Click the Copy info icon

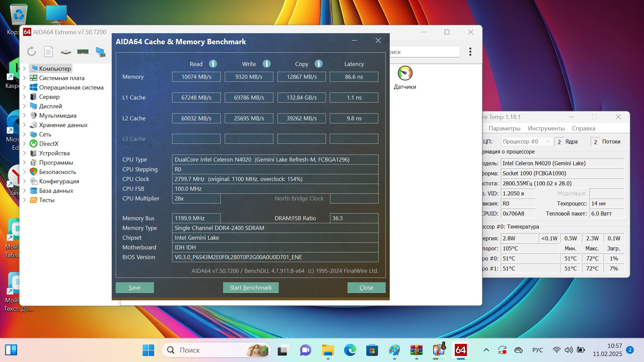(x=319, y=64)
